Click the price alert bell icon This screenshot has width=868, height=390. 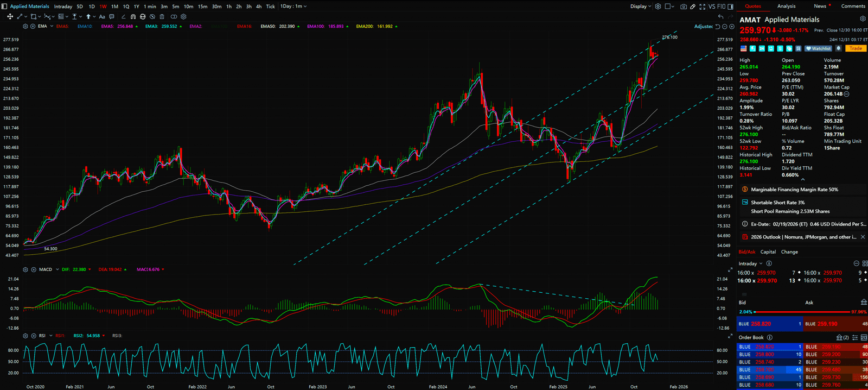click(838, 48)
